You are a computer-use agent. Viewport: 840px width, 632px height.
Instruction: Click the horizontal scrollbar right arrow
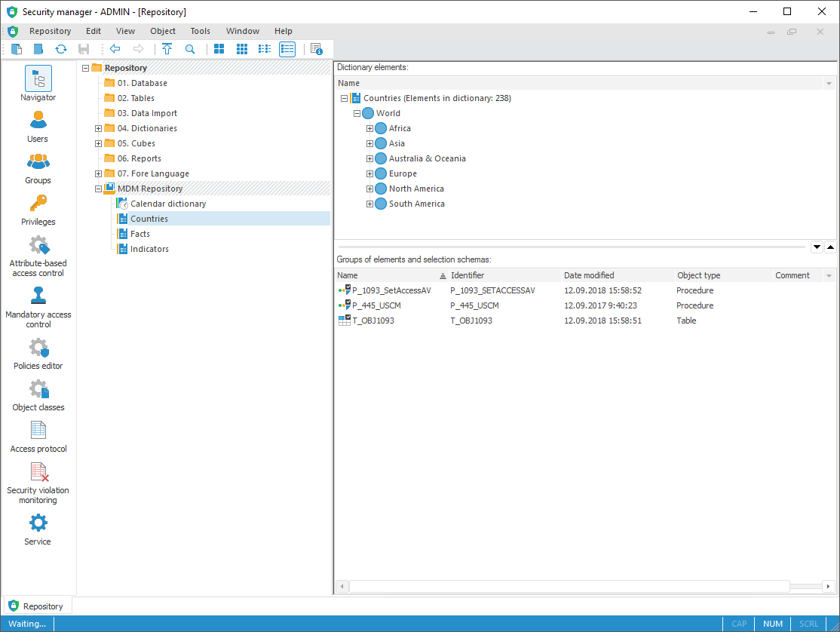[x=829, y=587]
